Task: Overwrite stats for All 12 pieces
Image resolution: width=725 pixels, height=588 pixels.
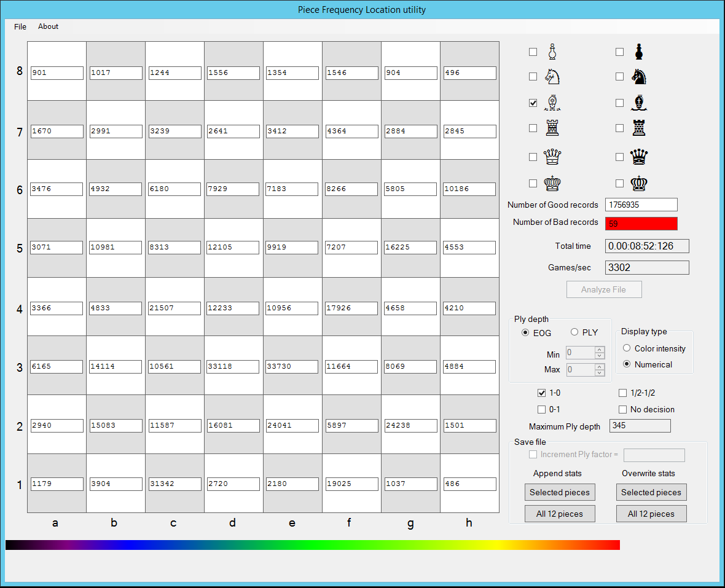Action: pos(651,514)
